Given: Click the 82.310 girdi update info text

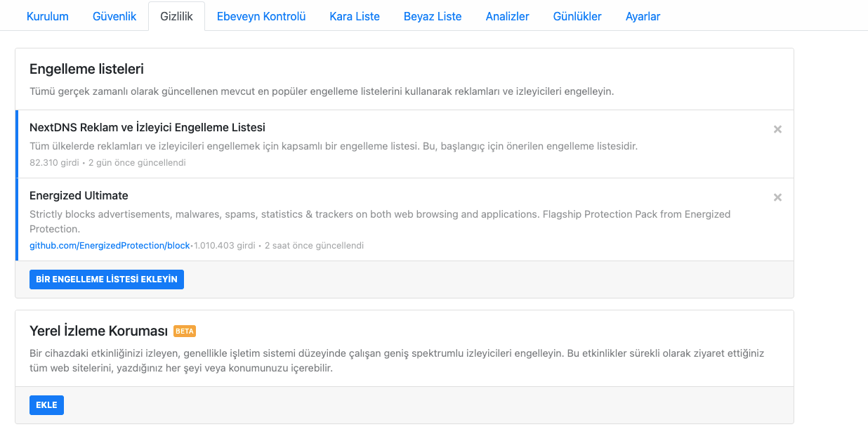Looking at the screenshot, I should [107, 162].
